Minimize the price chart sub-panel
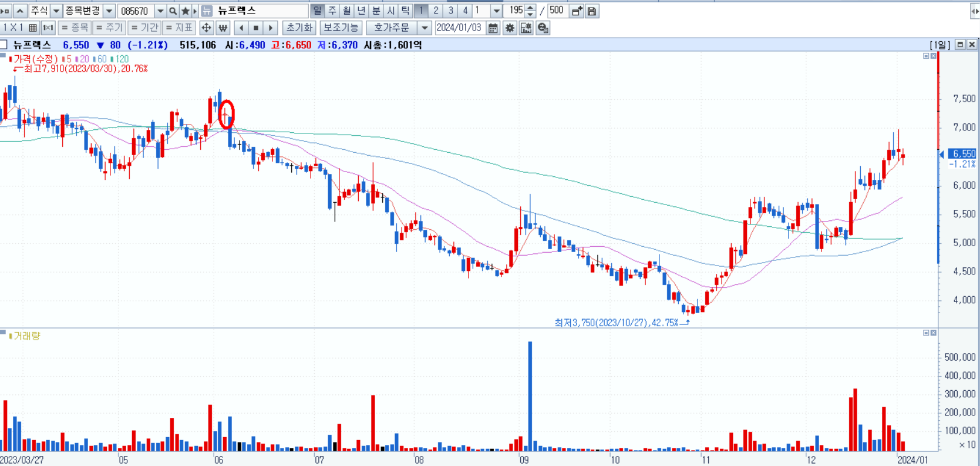The width and height of the screenshot is (980, 466). (927, 56)
